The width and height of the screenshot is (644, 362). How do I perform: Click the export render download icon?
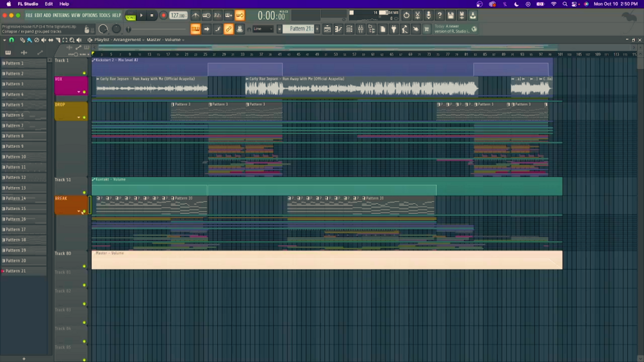point(473,15)
